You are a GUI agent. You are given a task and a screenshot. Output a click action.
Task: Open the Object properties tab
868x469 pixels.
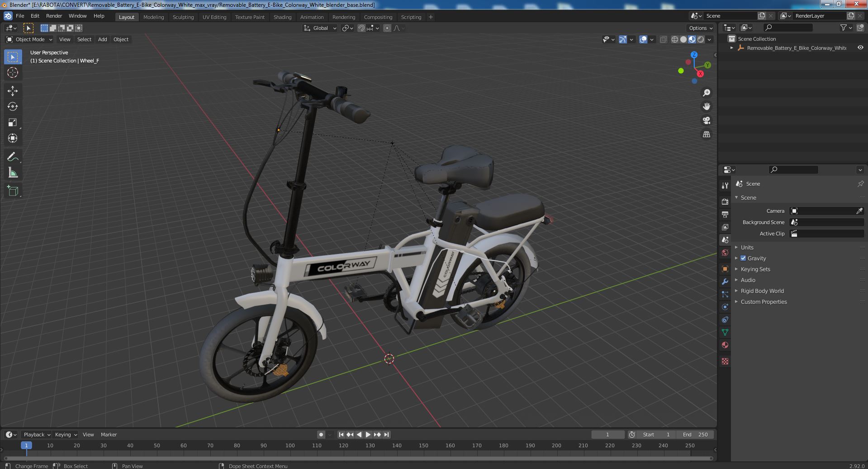pyautogui.click(x=725, y=269)
